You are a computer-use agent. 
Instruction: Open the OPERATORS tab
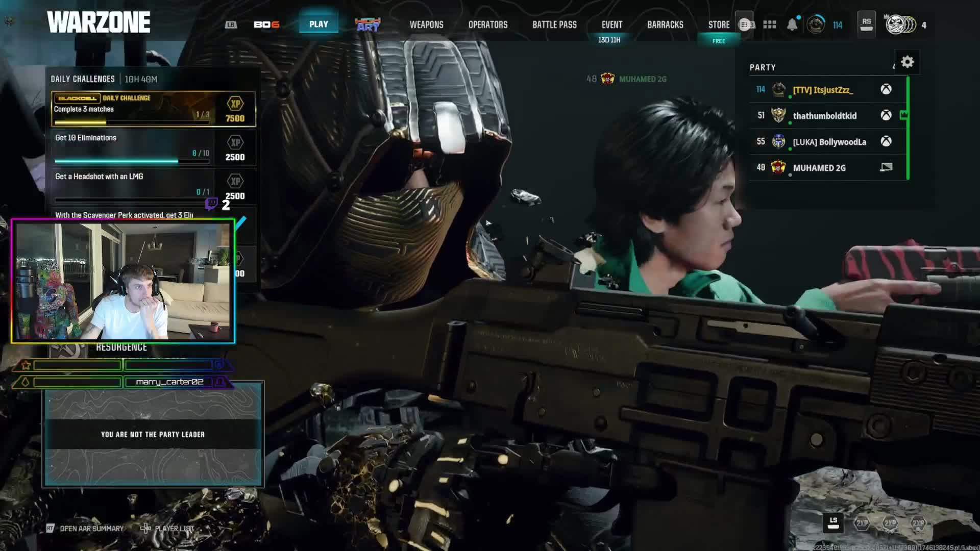point(487,24)
